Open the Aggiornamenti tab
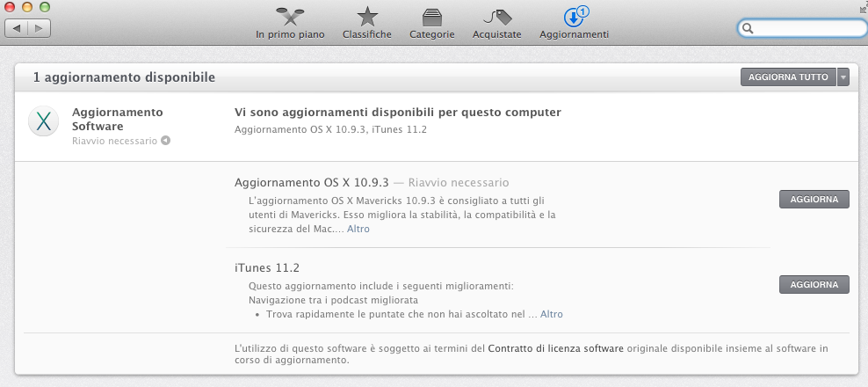Viewport: 868px width, 387px height. tap(574, 24)
